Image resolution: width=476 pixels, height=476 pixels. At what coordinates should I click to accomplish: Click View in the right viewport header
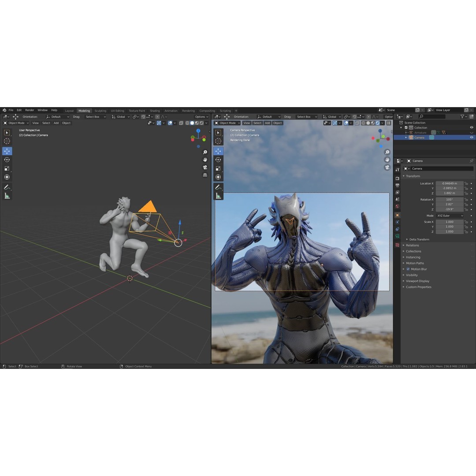point(247,123)
